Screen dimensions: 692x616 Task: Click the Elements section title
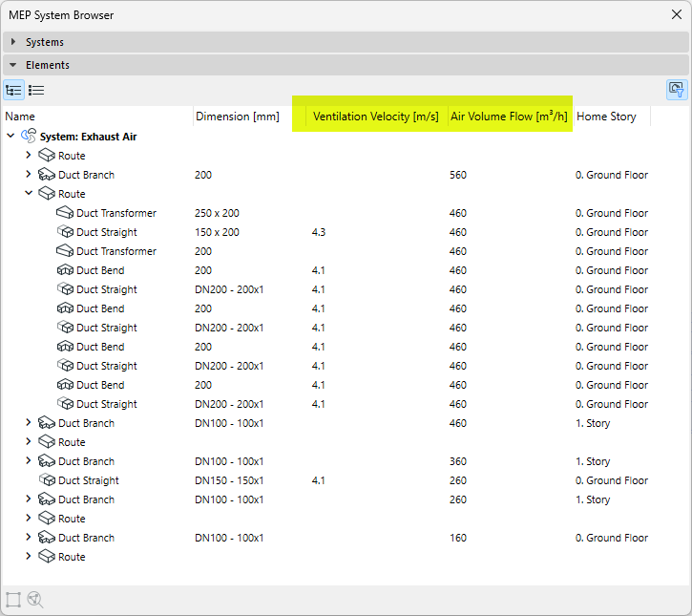point(47,65)
